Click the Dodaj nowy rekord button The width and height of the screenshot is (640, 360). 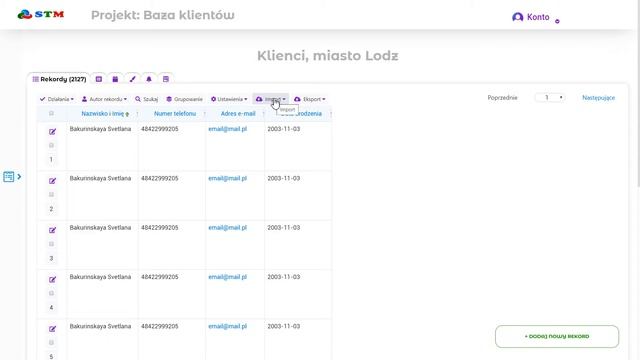coord(557,337)
